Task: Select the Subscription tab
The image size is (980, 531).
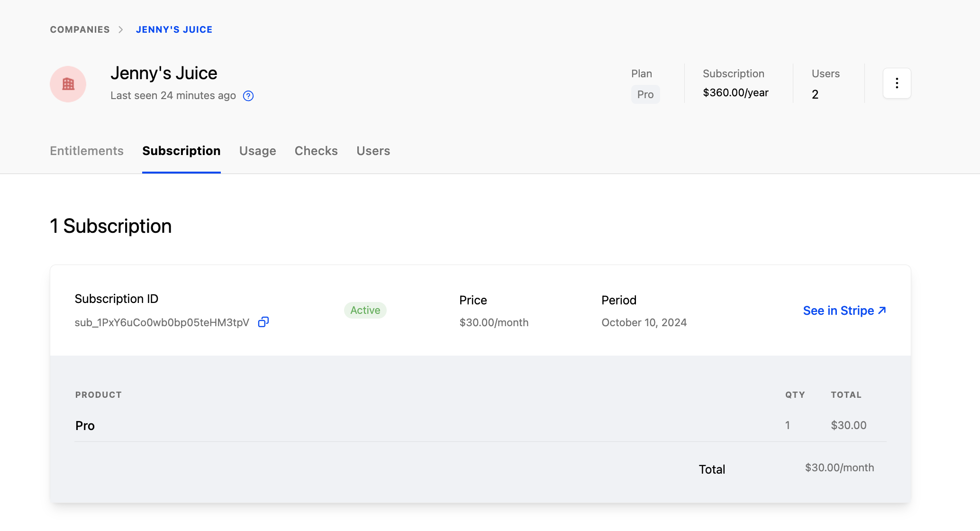Action: click(181, 151)
